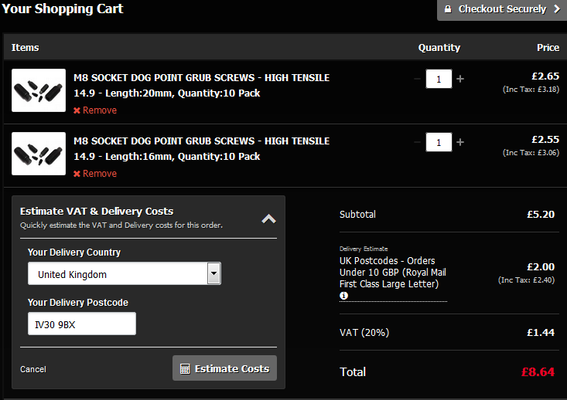Decrease quantity of 20mm grub screws
The height and width of the screenshot is (400, 567).
click(x=417, y=79)
